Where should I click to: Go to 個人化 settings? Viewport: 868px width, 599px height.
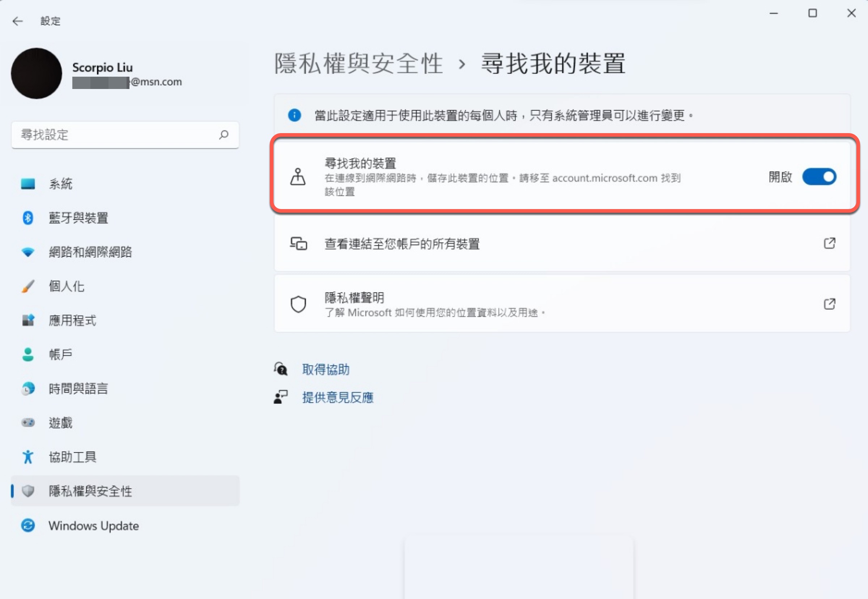67,286
